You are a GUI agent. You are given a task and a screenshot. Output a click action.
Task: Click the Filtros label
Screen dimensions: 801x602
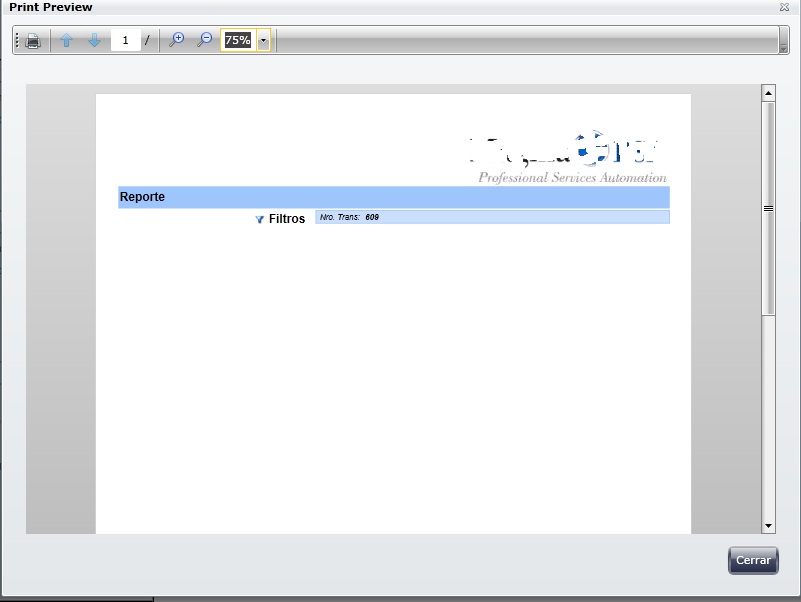(x=287, y=219)
